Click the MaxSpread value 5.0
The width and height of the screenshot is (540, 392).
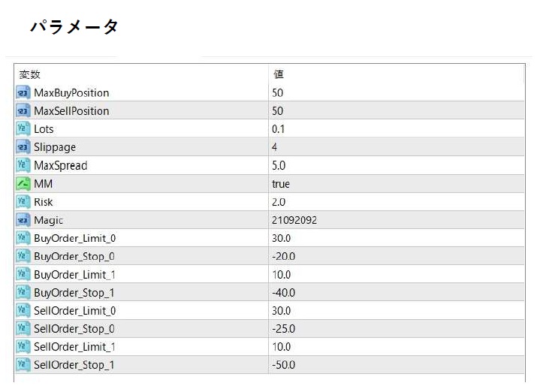click(x=279, y=165)
